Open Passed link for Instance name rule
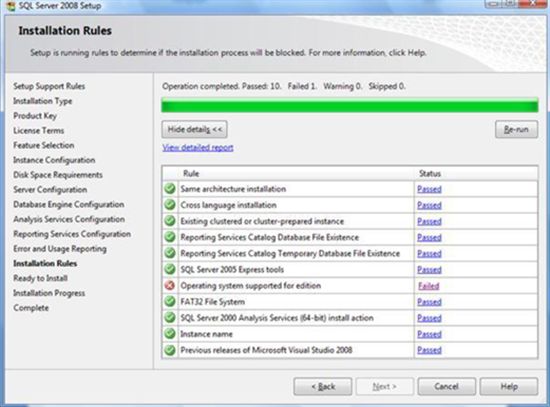This screenshot has width=550, height=407. 429,334
